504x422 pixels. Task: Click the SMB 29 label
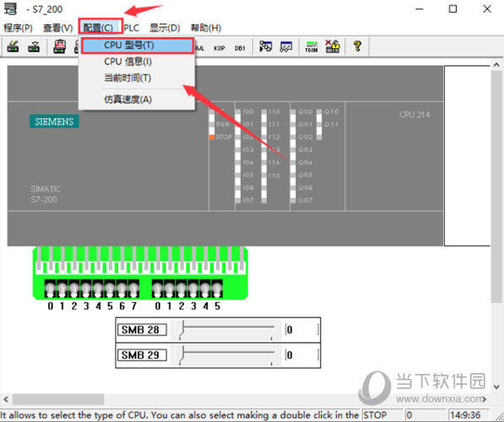pyautogui.click(x=142, y=355)
